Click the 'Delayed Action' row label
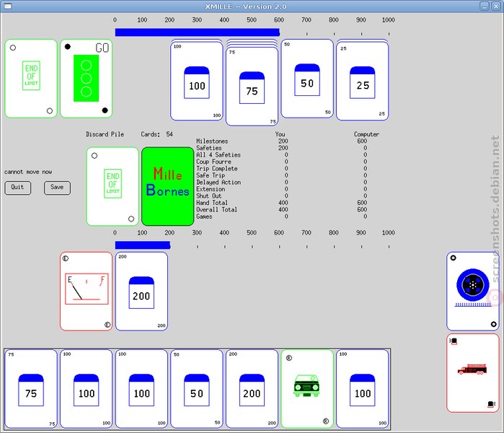The width and height of the screenshot is (504, 433). coord(218,182)
